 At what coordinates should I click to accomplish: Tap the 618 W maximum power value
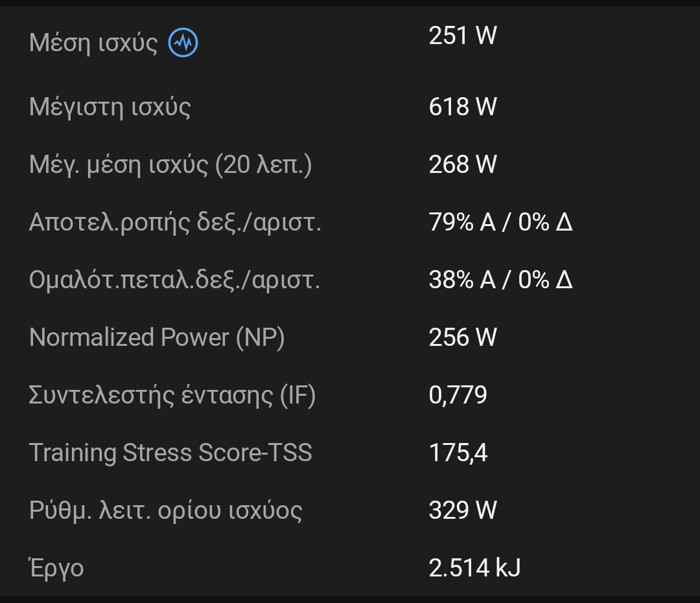click(x=463, y=107)
